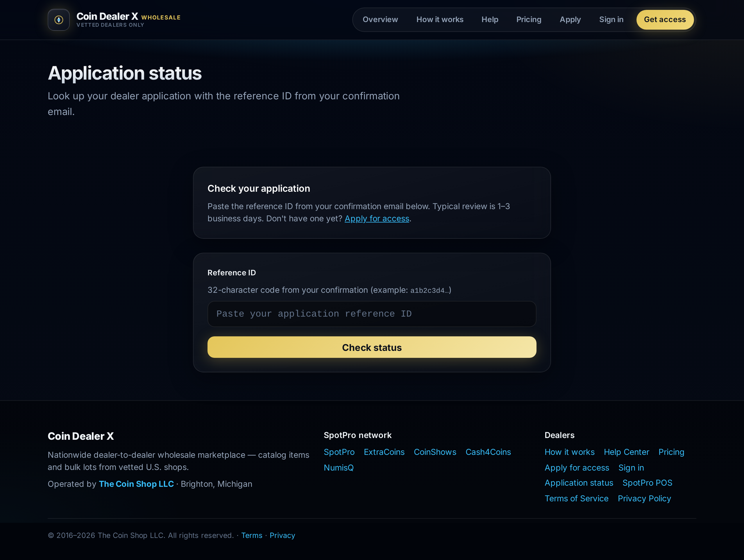
Task: Open Privacy Policy footer link
Action: (x=644, y=498)
